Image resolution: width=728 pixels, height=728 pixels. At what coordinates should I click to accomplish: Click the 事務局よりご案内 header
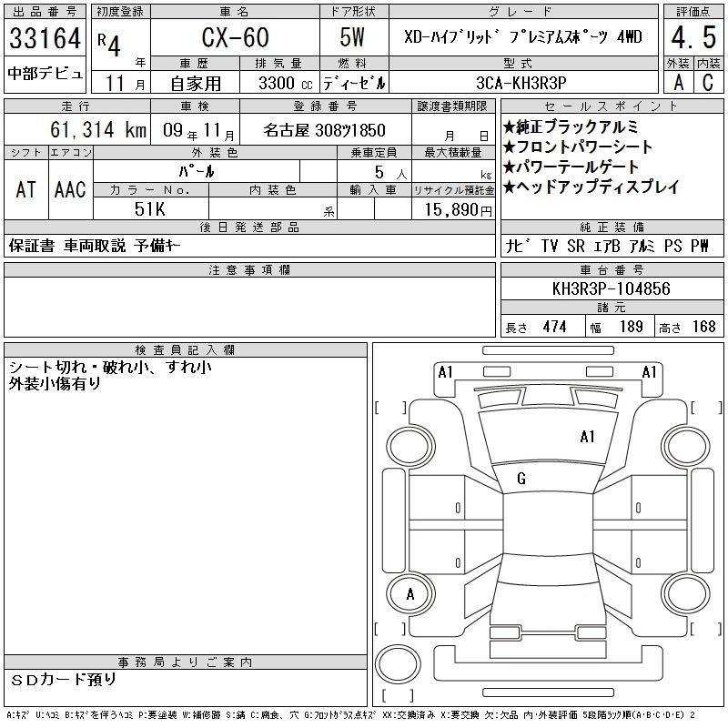tap(185, 662)
